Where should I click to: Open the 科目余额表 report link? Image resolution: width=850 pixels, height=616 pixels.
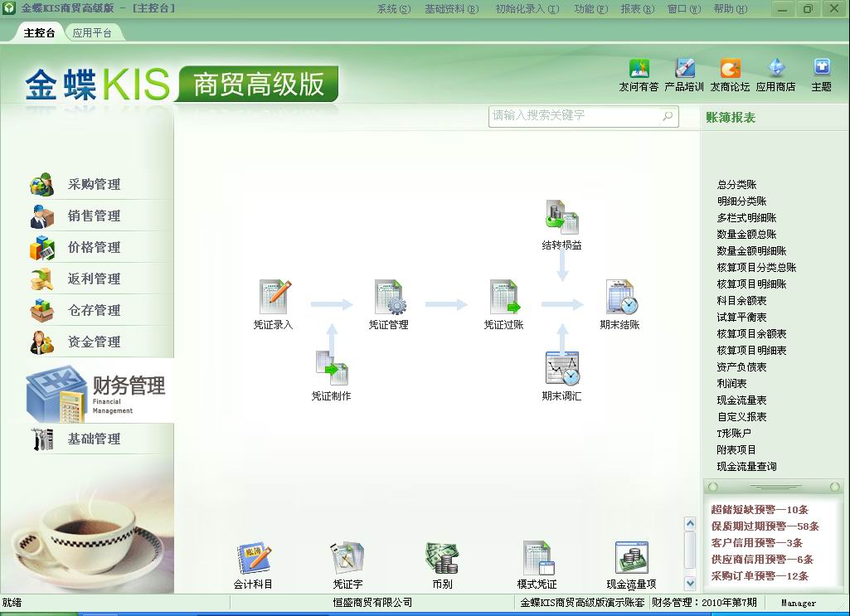pos(741,301)
